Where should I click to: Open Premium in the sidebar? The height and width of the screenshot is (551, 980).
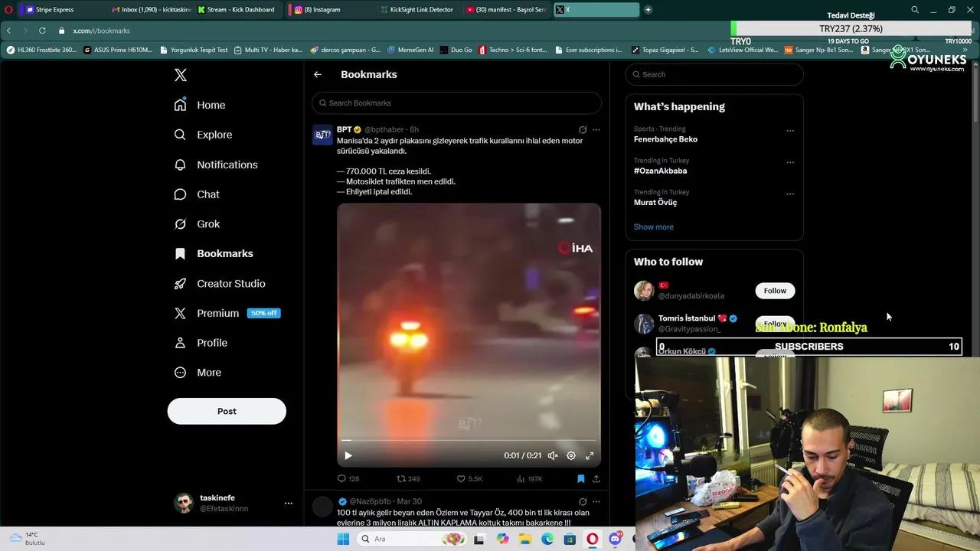coord(227,313)
